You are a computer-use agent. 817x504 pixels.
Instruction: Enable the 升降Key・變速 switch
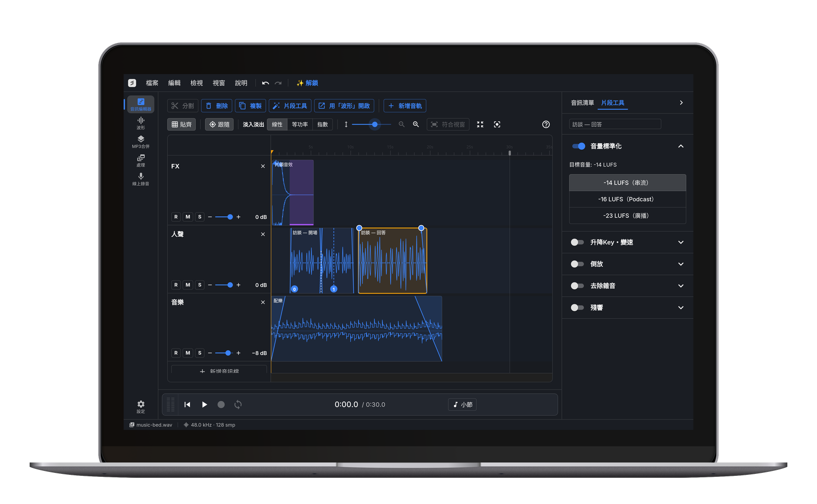pos(577,242)
